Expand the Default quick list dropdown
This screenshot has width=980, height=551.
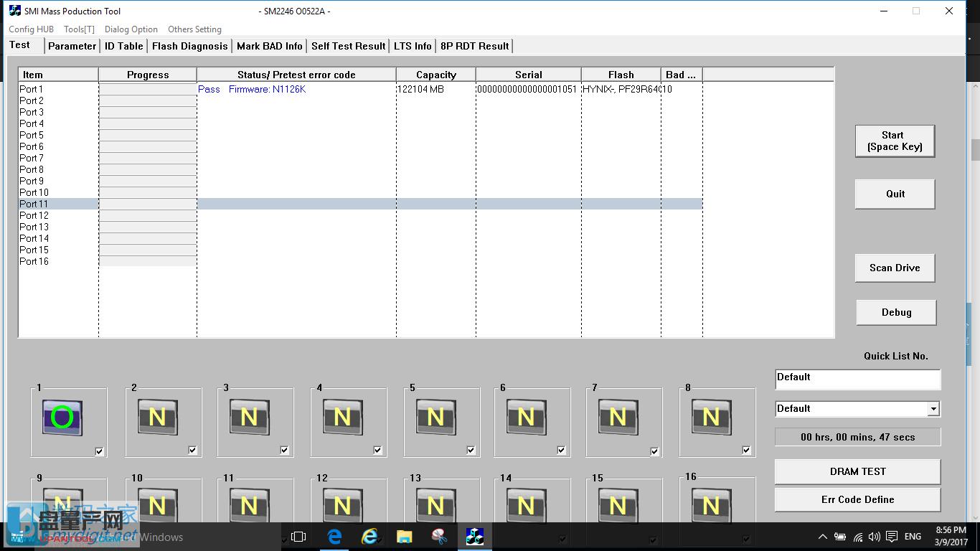(x=933, y=409)
